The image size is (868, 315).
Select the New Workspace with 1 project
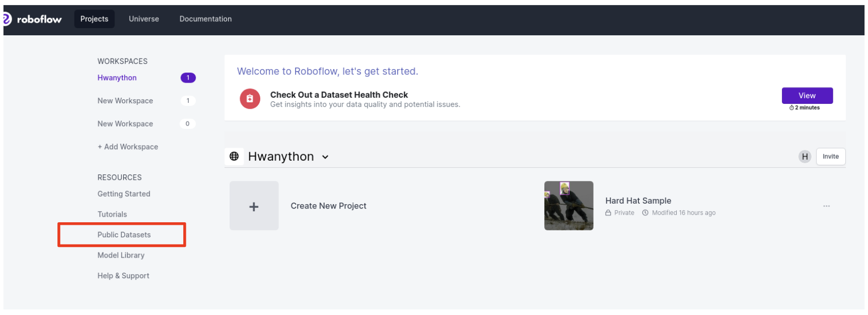coord(125,101)
